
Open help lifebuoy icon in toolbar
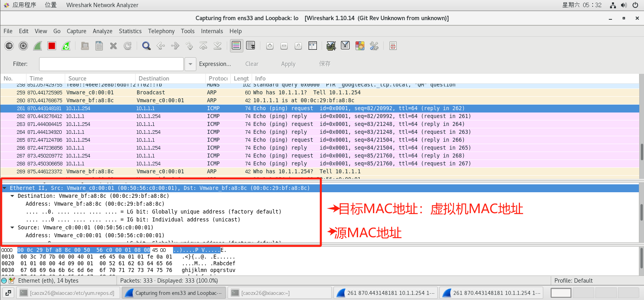click(x=393, y=46)
